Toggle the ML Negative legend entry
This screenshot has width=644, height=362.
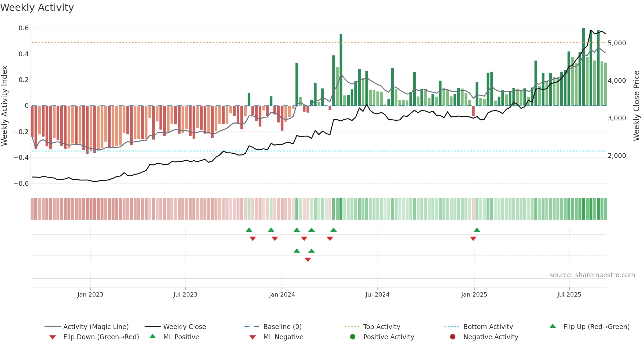(x=276, y=337)
